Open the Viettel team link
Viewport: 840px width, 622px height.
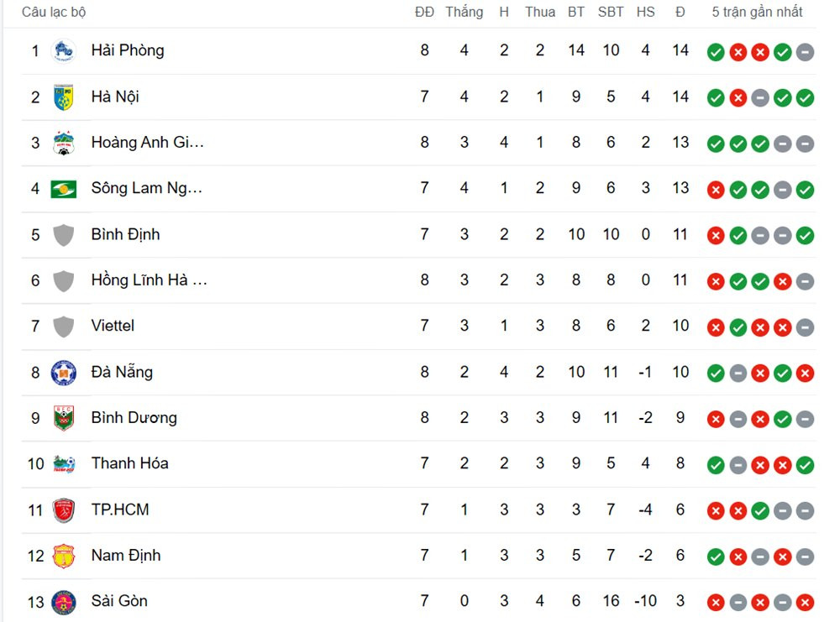(113, 326)
